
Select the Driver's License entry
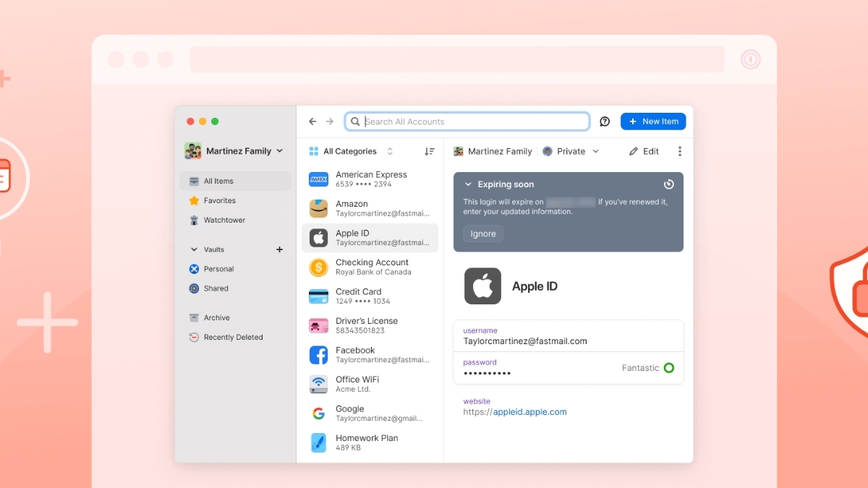370,326
